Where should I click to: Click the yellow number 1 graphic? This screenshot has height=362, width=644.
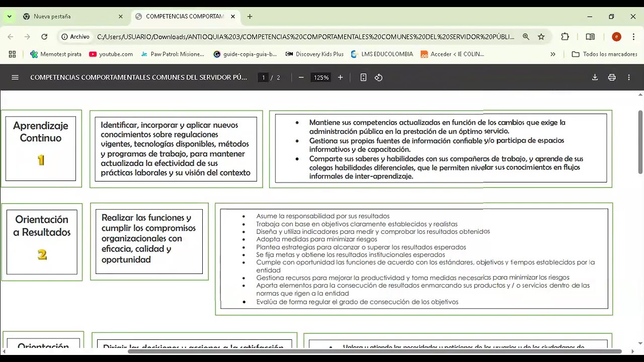click(41, 160)
